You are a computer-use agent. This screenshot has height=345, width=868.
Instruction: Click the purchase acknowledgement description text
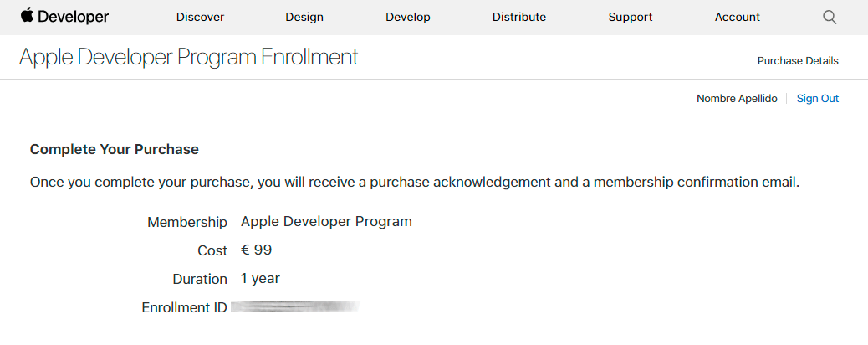pyautogui.click(x=415, y=182)
